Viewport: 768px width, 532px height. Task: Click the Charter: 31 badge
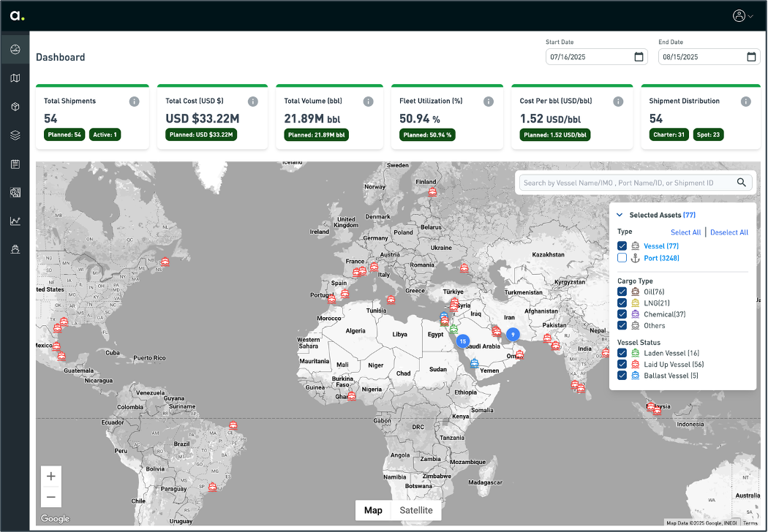669,134
